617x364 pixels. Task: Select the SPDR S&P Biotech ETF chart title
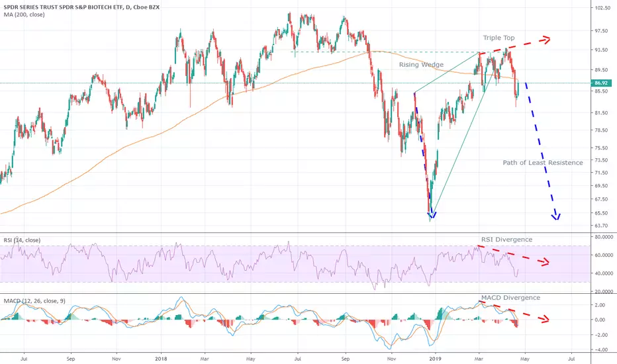pyautogui.click(x=81, y=7)
